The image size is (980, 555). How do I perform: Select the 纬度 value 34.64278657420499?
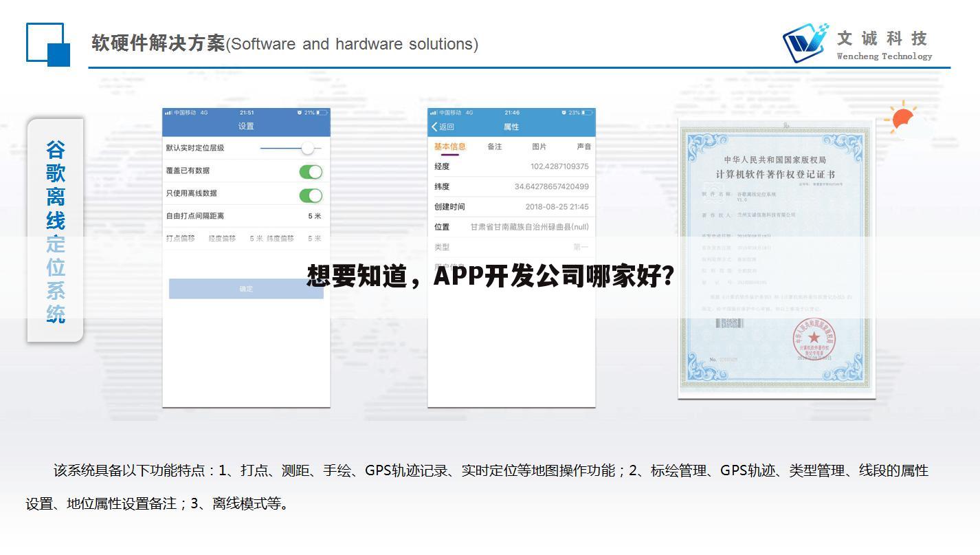pos(551,186)
